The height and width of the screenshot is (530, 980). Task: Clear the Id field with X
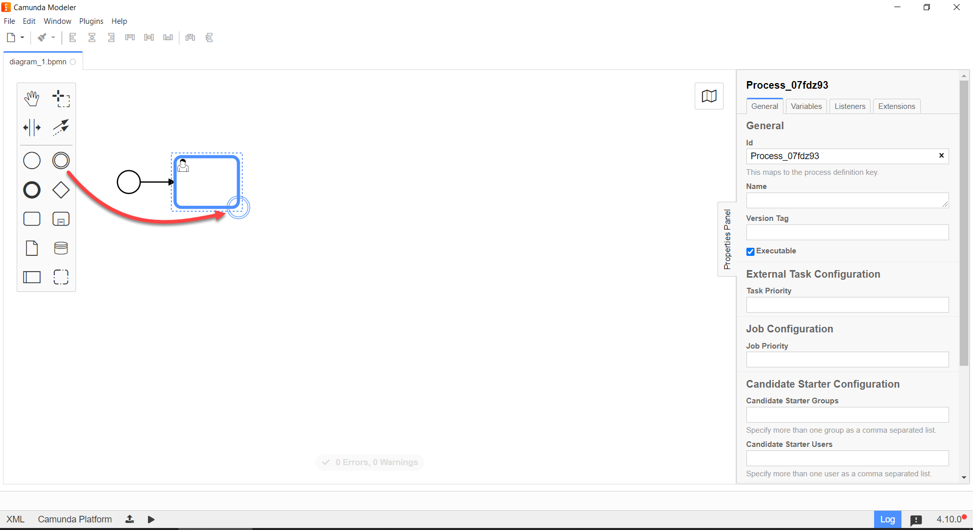click(x=941, y=156)
